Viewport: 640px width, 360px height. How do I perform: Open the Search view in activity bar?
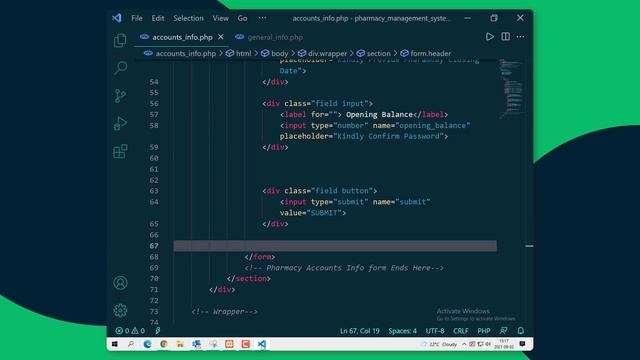pos(120,67)
